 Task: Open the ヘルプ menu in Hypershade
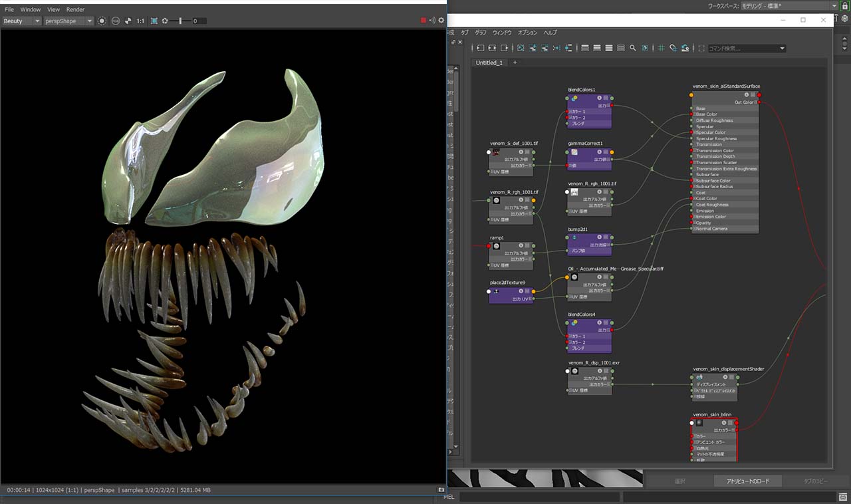[x=550, y=33]
